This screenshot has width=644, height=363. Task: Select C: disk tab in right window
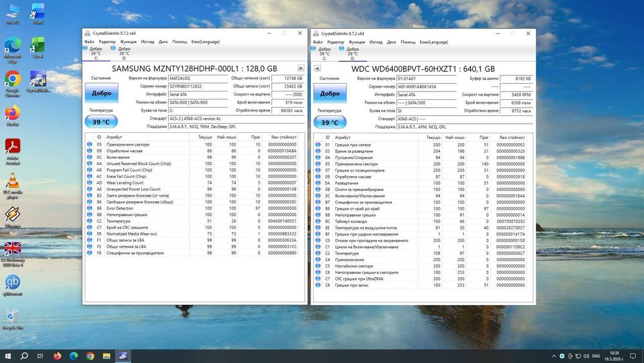click(x=324, y=54)
